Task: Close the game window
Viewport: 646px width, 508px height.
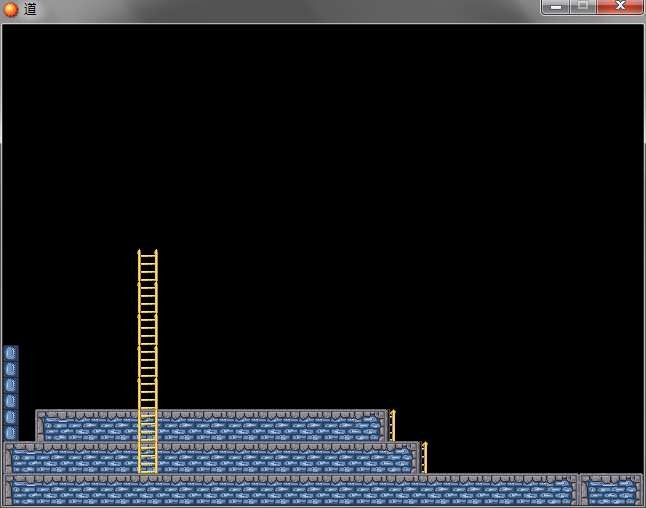Action: 620,6
